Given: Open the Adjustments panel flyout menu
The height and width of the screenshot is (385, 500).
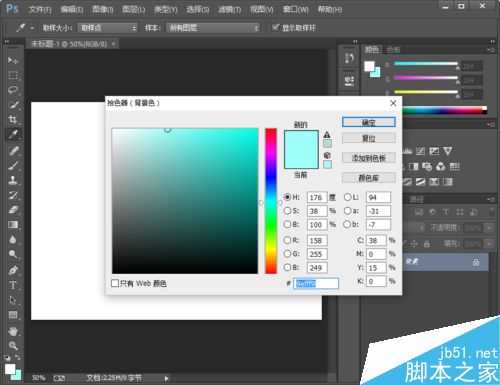Looking at the screenshot, I should (490, 124).
